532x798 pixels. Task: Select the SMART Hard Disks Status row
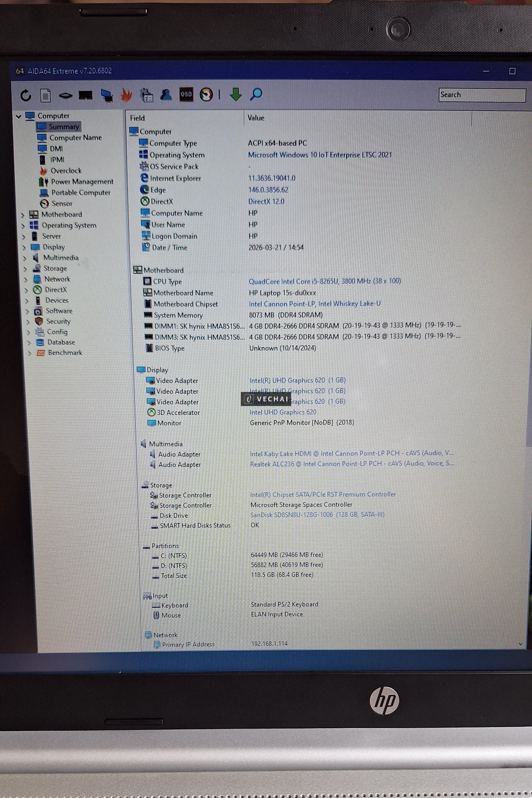205,525
